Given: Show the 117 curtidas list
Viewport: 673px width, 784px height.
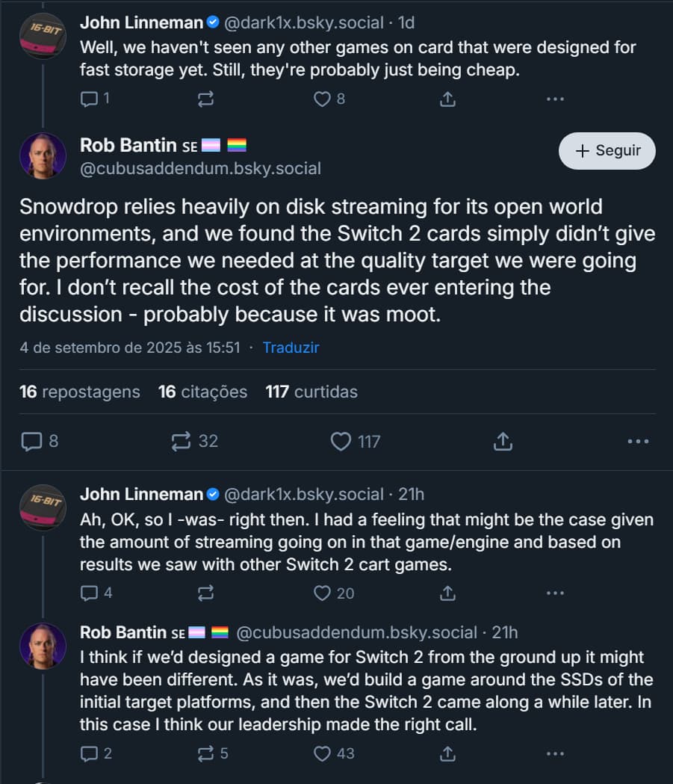Looking at the screenshot, I should (311, 392).
